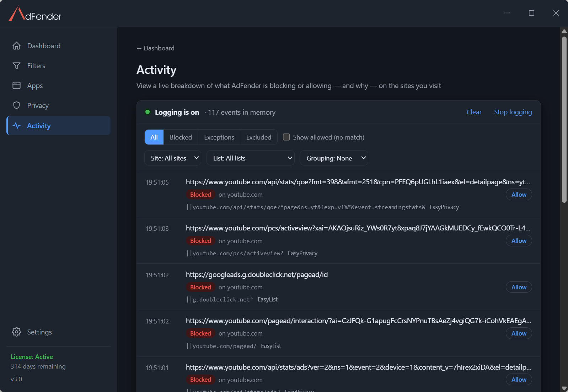568x392 pixels.
Task: Open Settings via the gear icon
Action: (x=16, y=332)
